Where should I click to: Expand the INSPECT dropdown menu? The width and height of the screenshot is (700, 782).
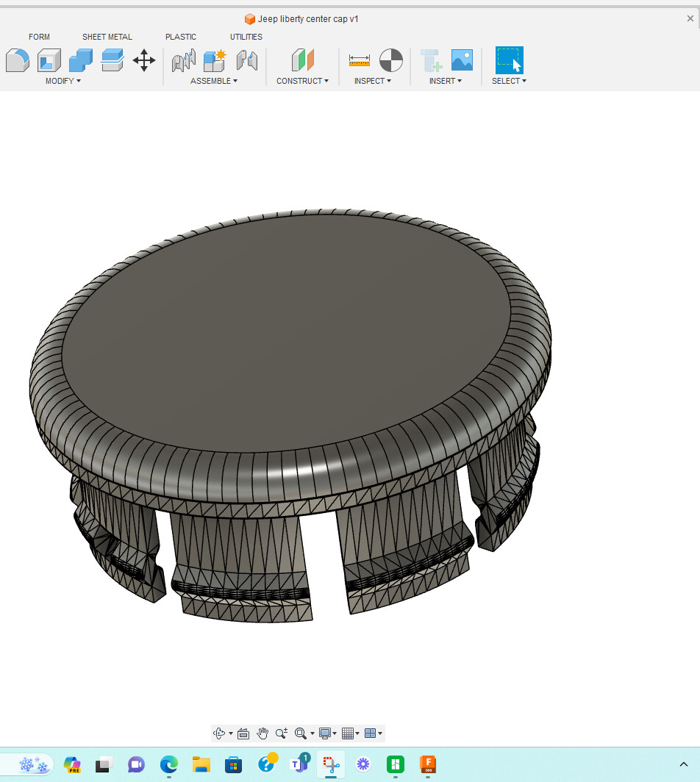coord(372,81)
